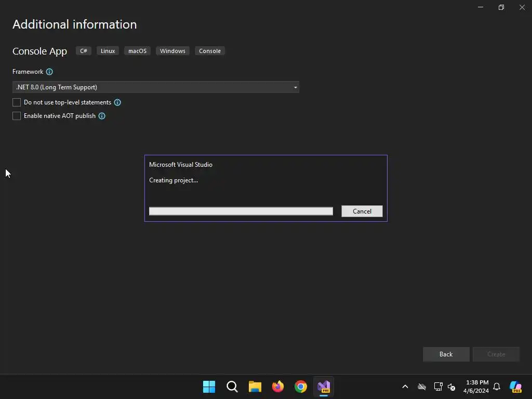Open Google Chrome from the taskbar
This screenshot has width=532, height=399.
point(301,387)
